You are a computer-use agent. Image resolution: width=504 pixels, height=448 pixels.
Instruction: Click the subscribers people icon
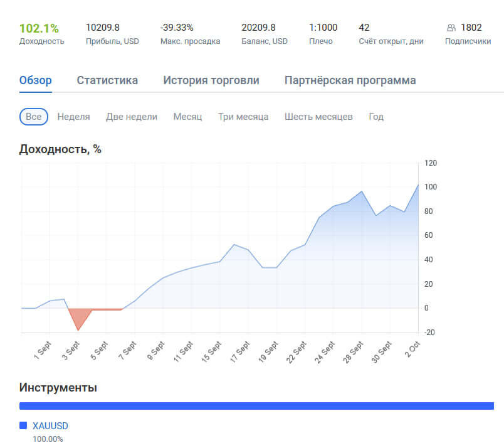point(451,28)
